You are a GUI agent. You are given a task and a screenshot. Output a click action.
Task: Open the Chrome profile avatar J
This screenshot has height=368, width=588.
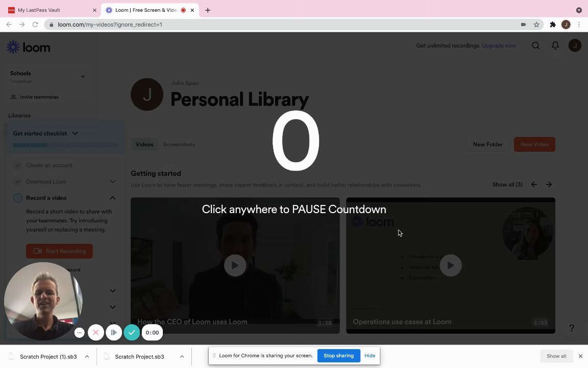pyautogui.click(x=566, y=25)
